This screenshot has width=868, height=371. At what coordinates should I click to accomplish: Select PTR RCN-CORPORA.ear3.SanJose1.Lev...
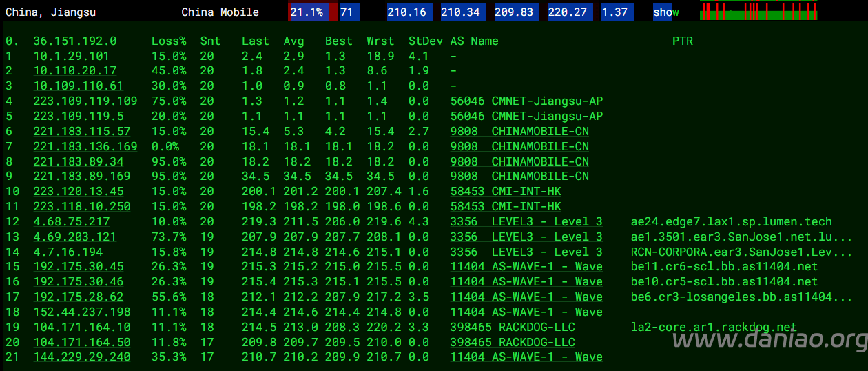[742, 252]
